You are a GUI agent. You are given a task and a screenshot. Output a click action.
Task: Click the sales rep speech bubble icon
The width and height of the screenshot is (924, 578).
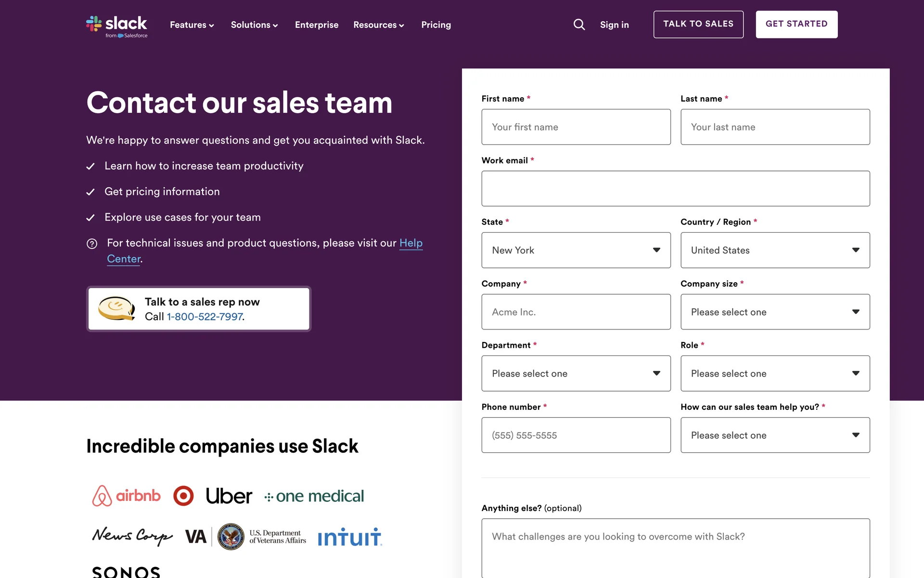pyautogui.click(x=116, y=308)
